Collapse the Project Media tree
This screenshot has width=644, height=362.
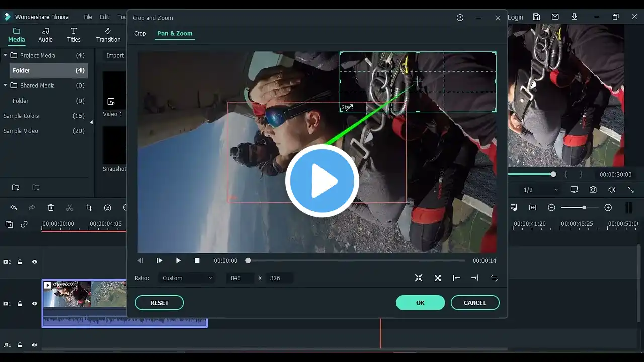pos(5,55)
